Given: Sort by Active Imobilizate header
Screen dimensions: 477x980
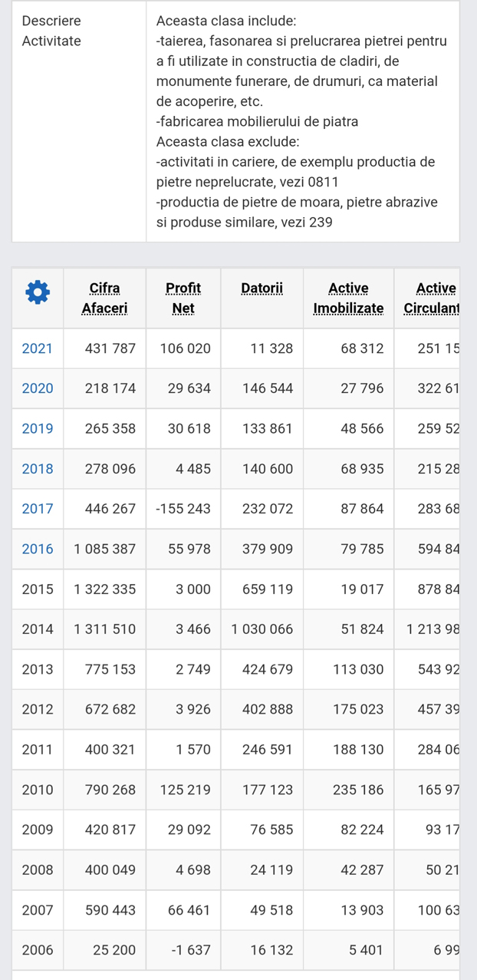Looking at the screenshot, I should coord(348,298).
